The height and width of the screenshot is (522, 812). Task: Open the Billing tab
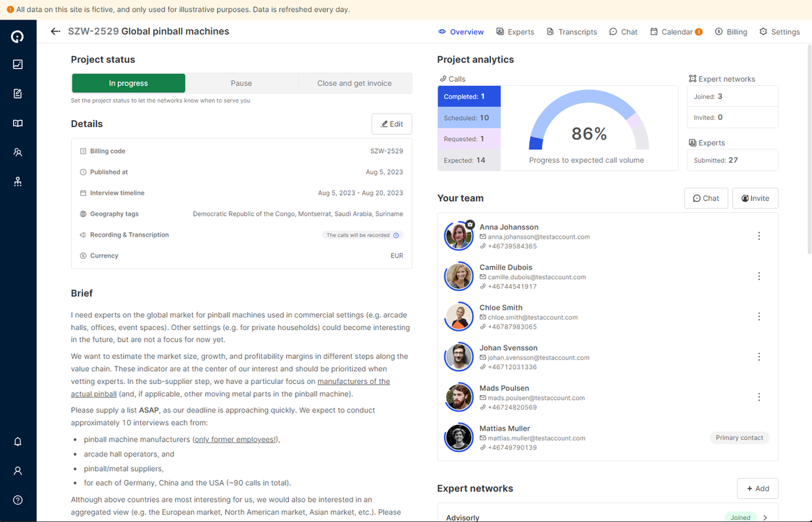731,32
